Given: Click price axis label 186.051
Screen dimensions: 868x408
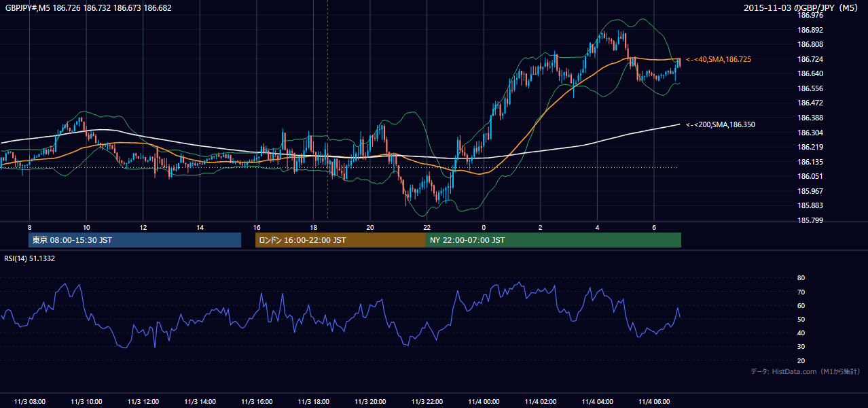Looking at the screenshot, I should (x=810, y=176).
